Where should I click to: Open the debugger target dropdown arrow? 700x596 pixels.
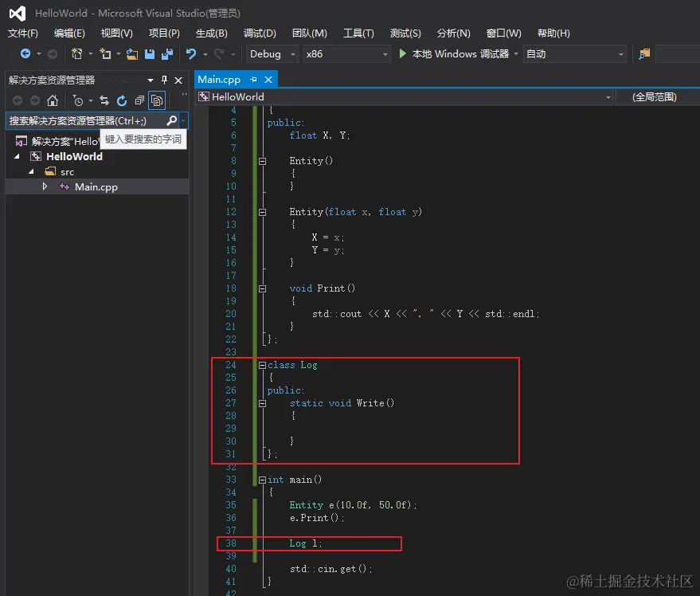[x=516, y=54]
